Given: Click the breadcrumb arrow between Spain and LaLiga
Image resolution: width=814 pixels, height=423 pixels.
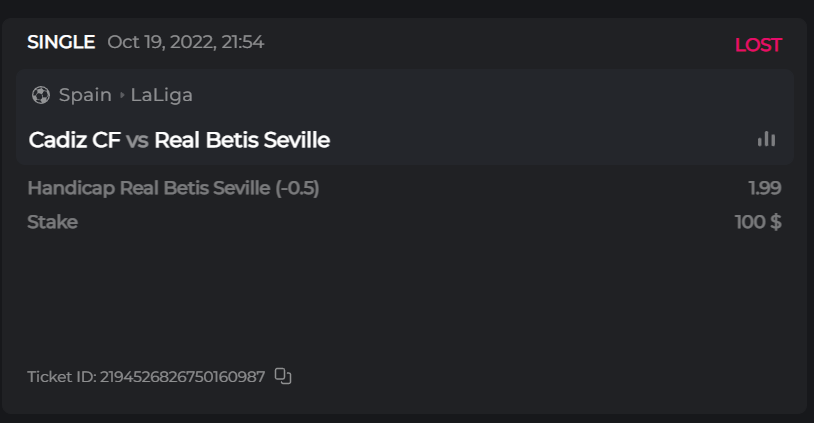Looking at the screenshot, I should click(x=122, y=95).
